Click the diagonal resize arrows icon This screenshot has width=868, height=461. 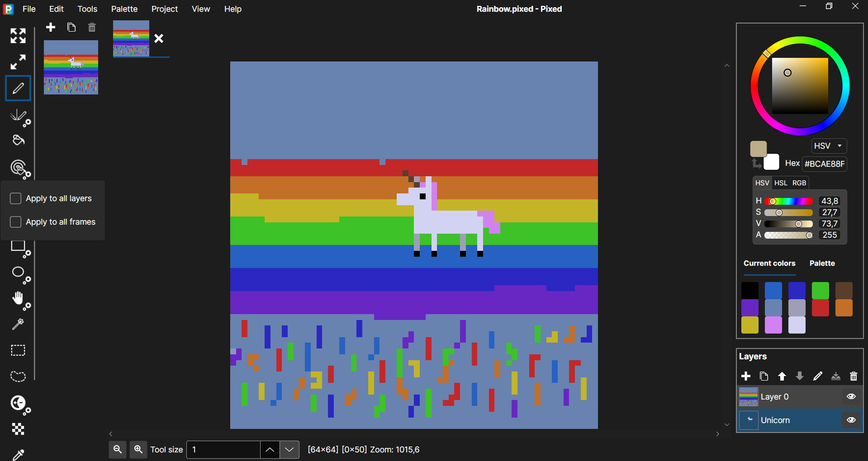tap(18, 62)
